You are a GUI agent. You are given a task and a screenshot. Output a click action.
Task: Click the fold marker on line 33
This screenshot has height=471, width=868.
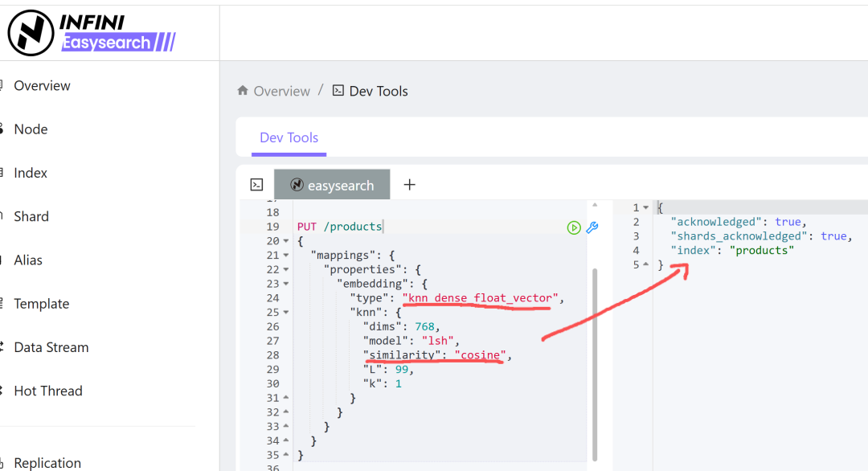(x=286, y=426)
